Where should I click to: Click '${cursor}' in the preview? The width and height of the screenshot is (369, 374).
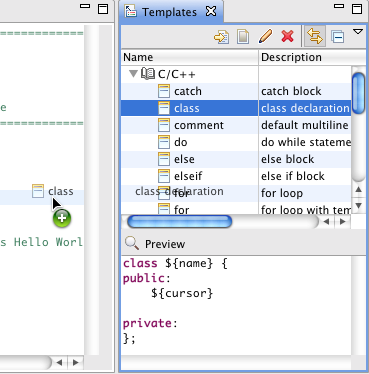click(182, 293)
